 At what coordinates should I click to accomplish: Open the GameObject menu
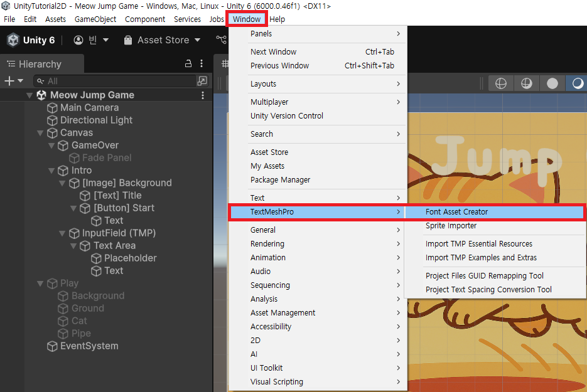click(x=95, y=19)
